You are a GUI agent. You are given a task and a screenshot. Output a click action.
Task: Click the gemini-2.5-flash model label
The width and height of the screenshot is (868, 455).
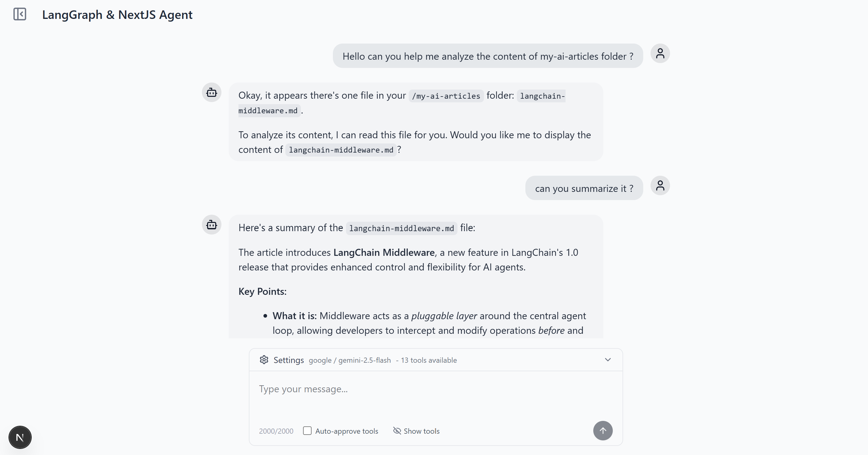pyautogui.click(x=350, y=360)
